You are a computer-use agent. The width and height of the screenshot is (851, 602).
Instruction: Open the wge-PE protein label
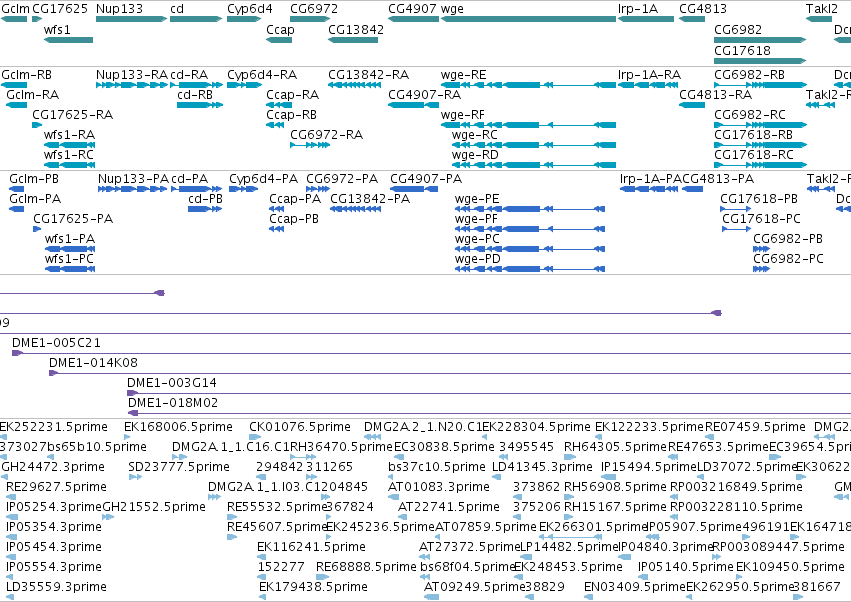tap(477, 199)
